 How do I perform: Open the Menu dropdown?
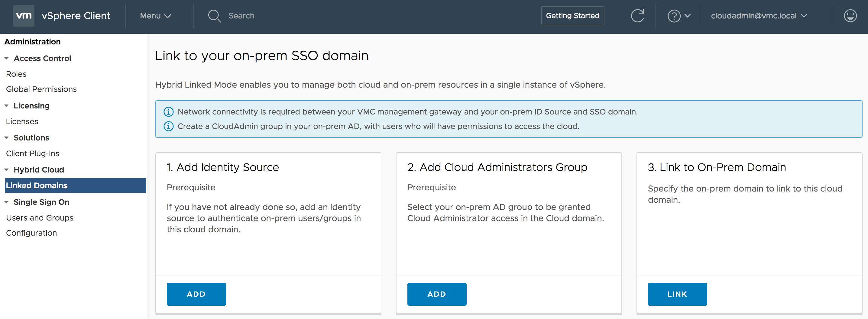(x=156, y=16)
